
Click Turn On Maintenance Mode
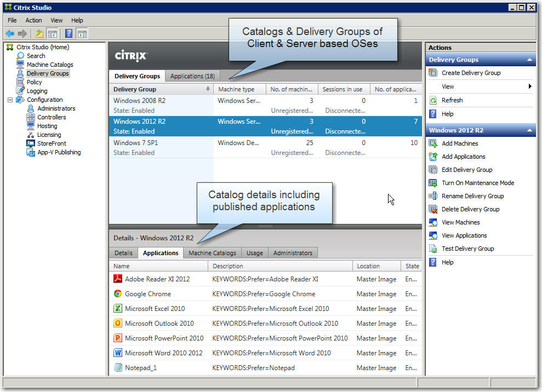[x=478, y=183]
